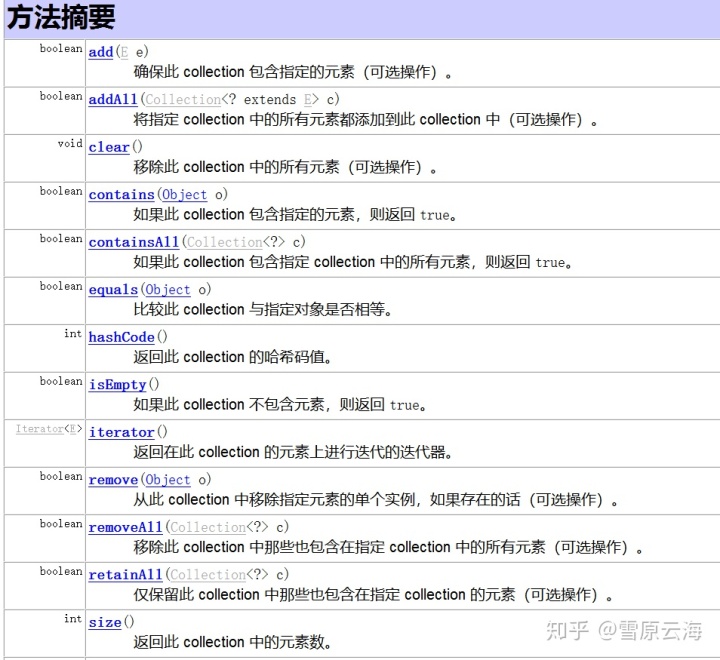Open the isEmpty method link
This screenshot has width=720, height=660.
(x=118, y=384)
